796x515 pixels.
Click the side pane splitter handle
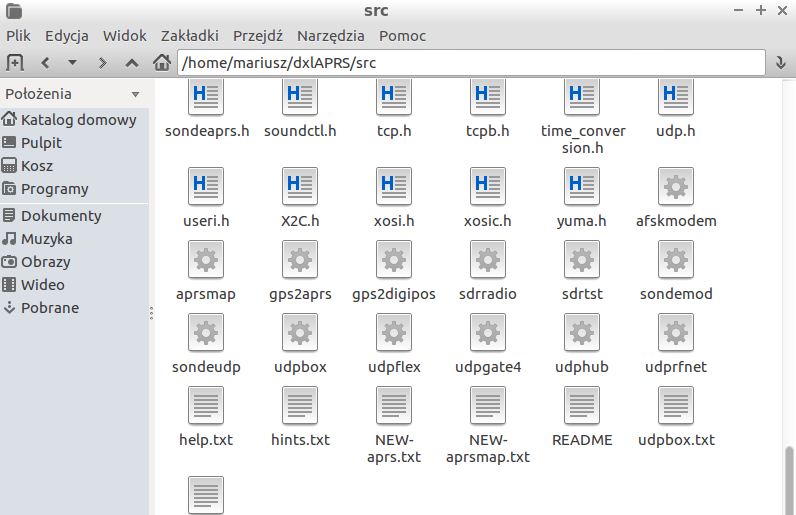pos(151,313)
